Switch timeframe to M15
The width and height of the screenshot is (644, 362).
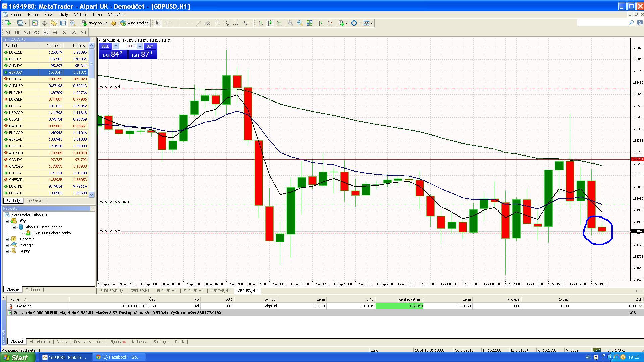(27, 32)
